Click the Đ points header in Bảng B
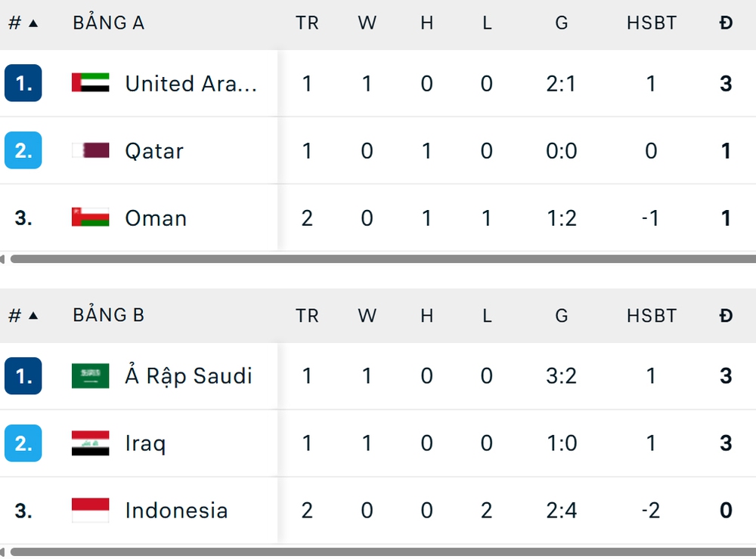This screenshot has height=559, width=756. (726, 315)
